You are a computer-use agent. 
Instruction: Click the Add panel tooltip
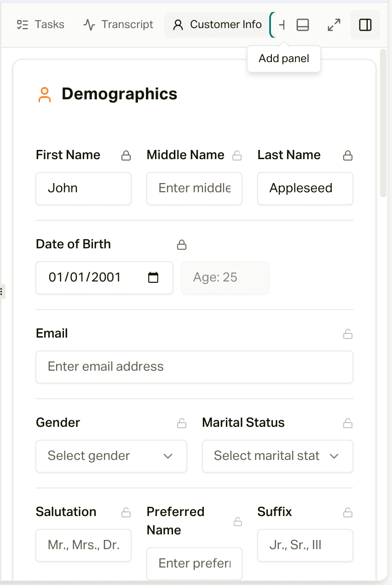click(x=284, y=58)
